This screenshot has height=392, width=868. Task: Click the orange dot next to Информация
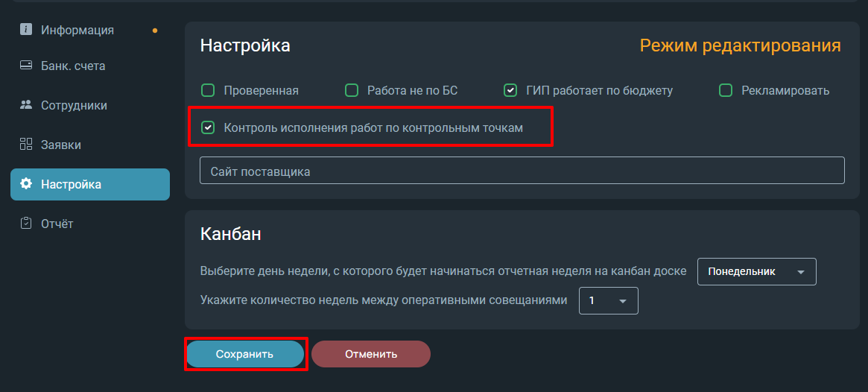(x=155, y=31)
